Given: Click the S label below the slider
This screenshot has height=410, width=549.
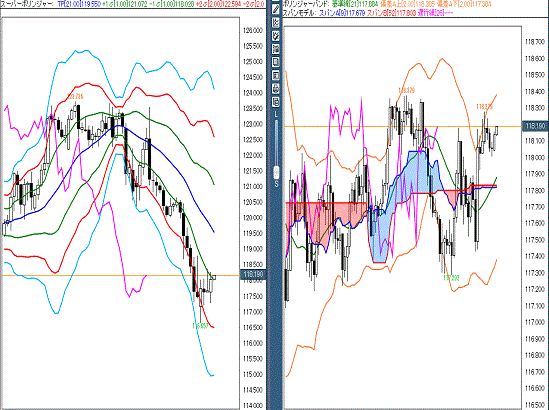Looking at the screenshot, I should [276, 183].
